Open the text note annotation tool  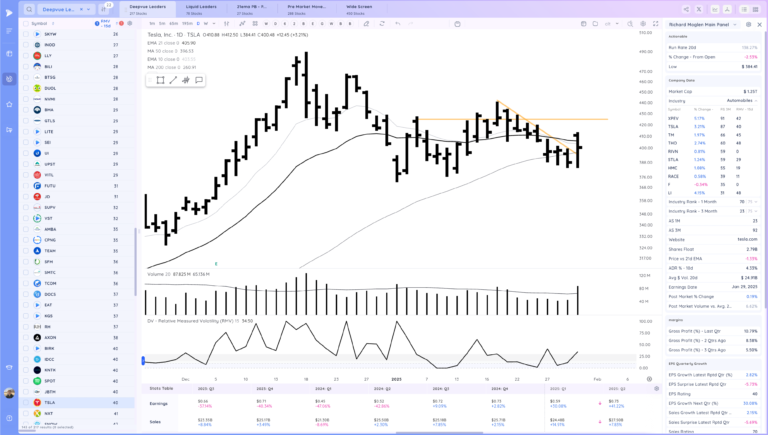199,80
